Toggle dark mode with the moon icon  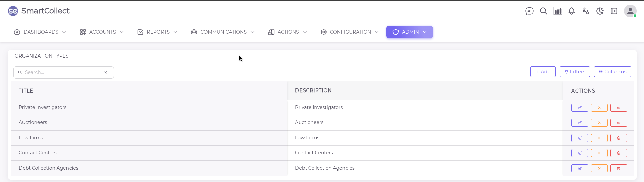click(600, 11)
